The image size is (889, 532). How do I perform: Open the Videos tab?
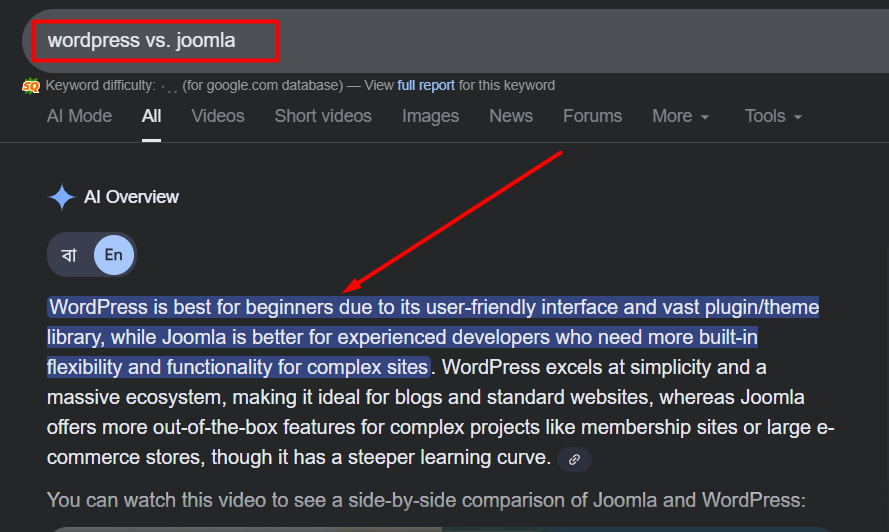point(218,116)
